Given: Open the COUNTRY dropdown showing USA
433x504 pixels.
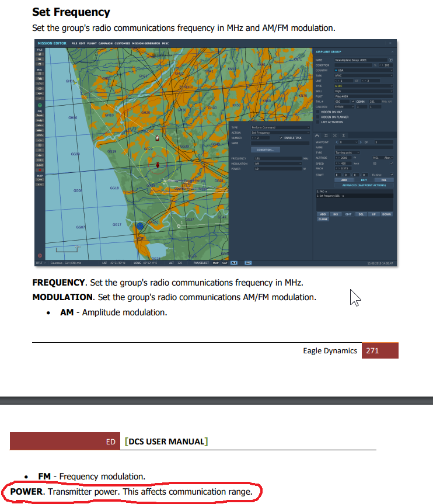Looking at the screenshot, I should click(x=364, y=71).
